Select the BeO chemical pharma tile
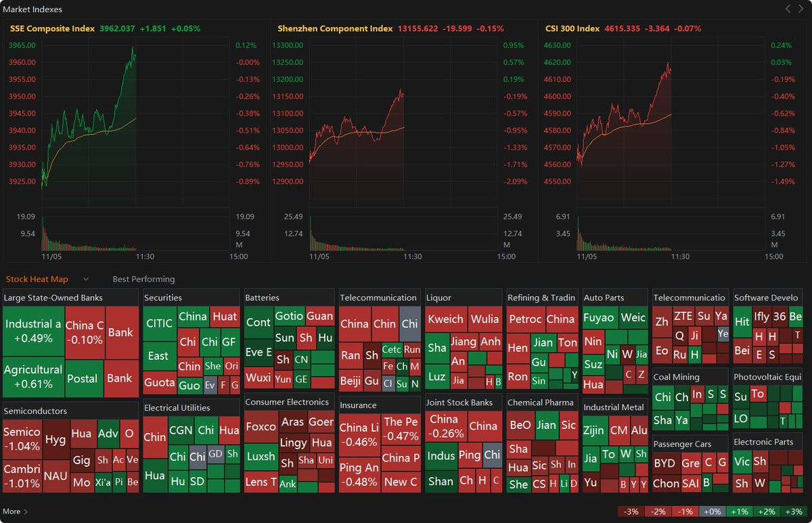Image resolution: width=812 pixels, height=523 pixels. pos(520,425)
